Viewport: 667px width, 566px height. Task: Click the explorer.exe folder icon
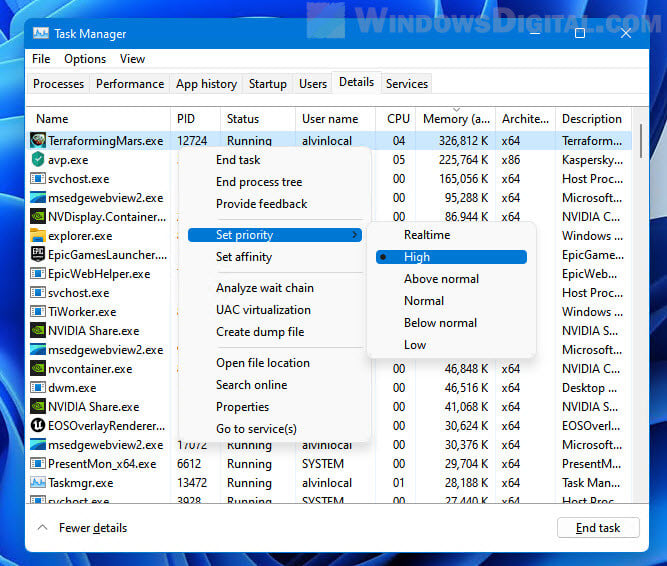pos(38,235)
